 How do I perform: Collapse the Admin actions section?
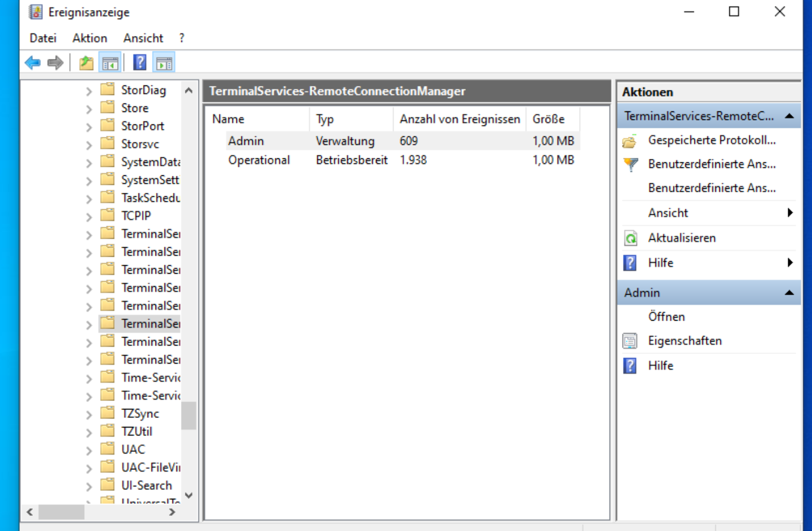pyautogui.click(x=789, y=293)
